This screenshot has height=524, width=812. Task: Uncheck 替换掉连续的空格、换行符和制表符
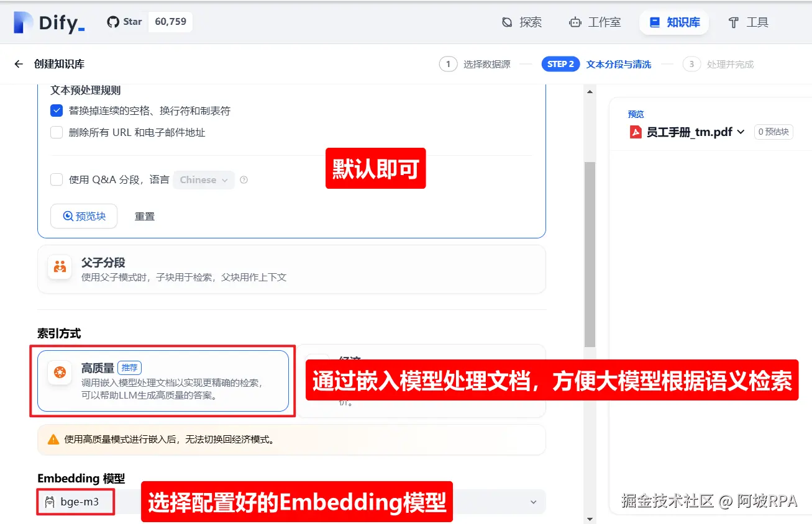(x=57, y=111)
